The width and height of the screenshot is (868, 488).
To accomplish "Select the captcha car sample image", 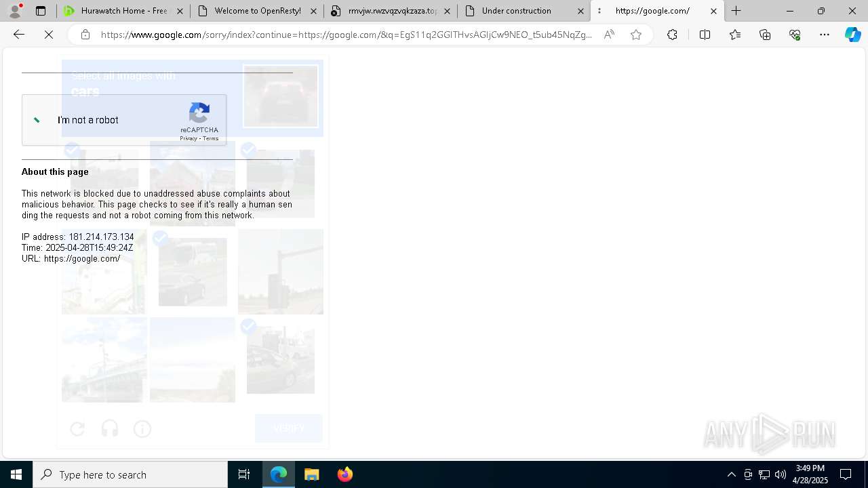I will (281, 96).
